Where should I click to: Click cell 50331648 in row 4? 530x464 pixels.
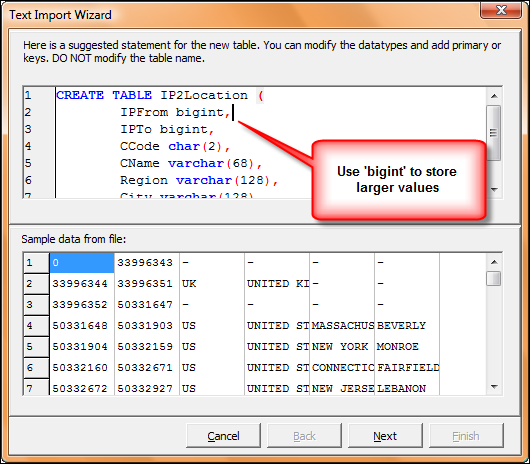click(x=82, y=325)
